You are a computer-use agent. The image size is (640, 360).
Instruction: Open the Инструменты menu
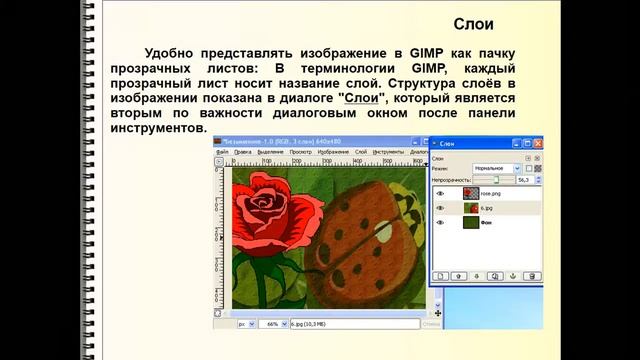tap(388, 152)
